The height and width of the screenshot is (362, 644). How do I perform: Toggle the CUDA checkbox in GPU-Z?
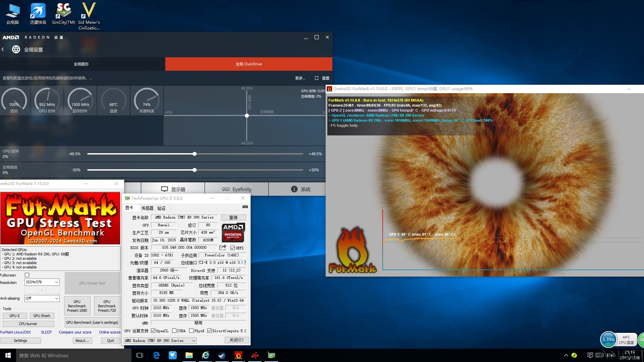(174, 331)
